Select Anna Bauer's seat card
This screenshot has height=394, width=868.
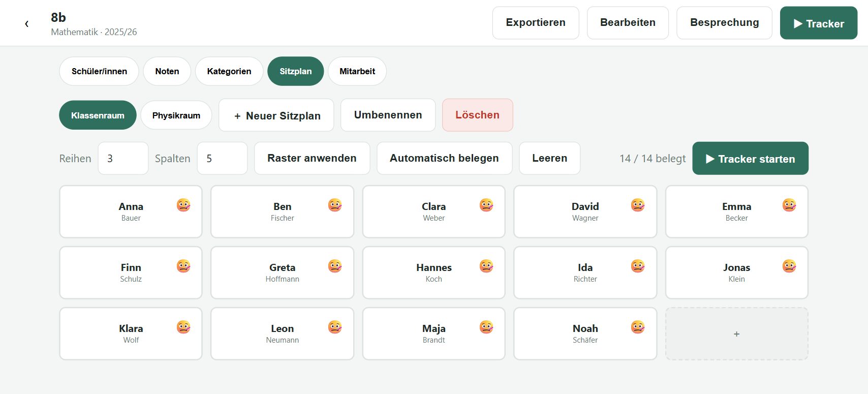[131, 211]
